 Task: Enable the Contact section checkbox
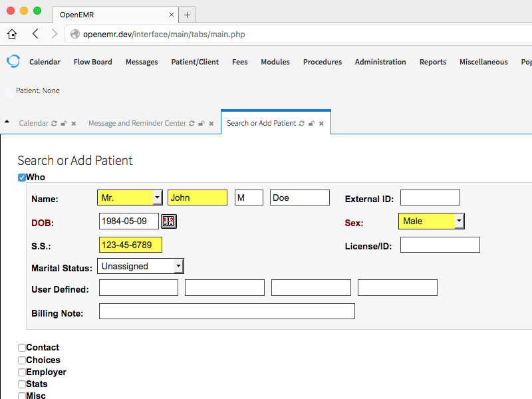tap(22, 348)
